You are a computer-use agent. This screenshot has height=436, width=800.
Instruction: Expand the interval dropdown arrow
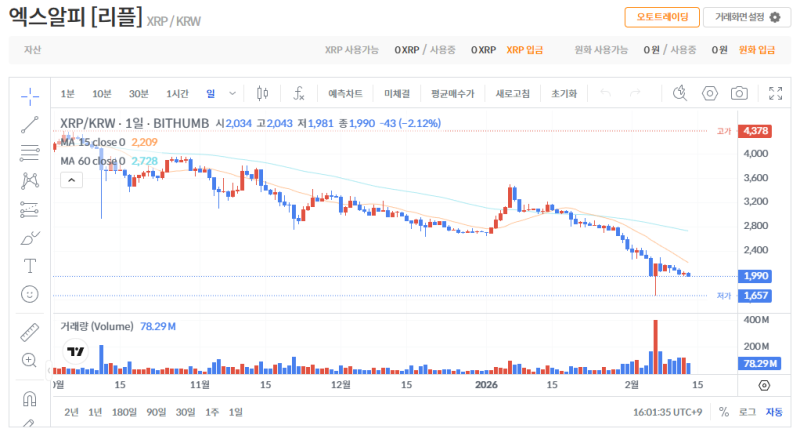(x=233, y=93)
